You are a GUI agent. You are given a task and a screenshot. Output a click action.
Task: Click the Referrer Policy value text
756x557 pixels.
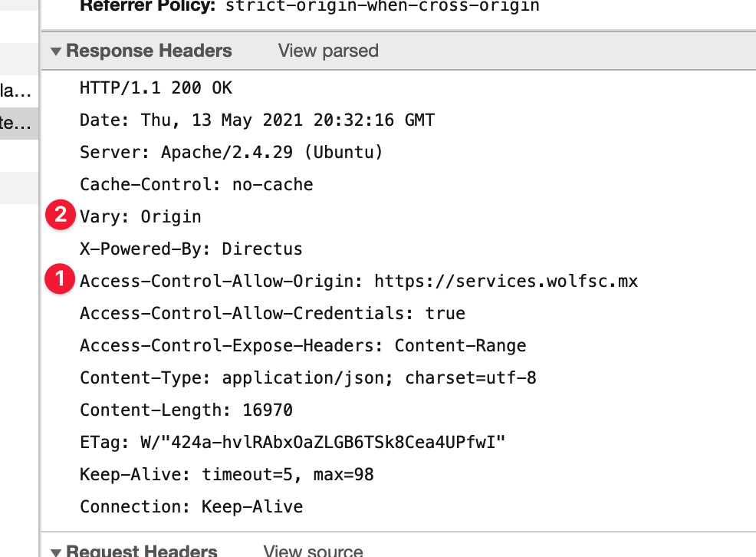click(382, 6)
